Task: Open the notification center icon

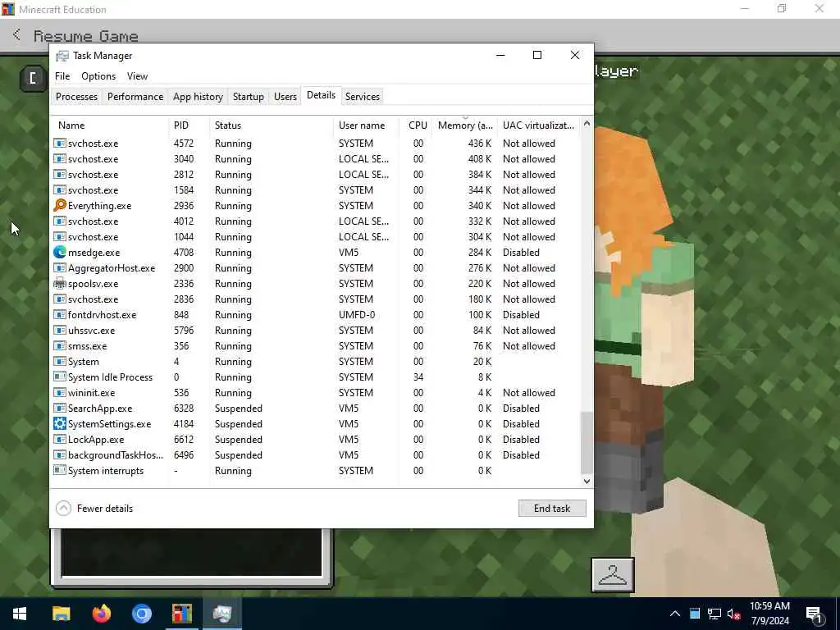Action: [815, 615]
